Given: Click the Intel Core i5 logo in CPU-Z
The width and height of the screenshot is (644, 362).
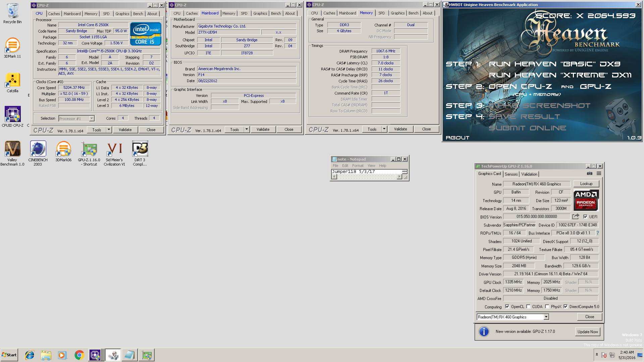Looking at the screenshot, I should [146, 34].
